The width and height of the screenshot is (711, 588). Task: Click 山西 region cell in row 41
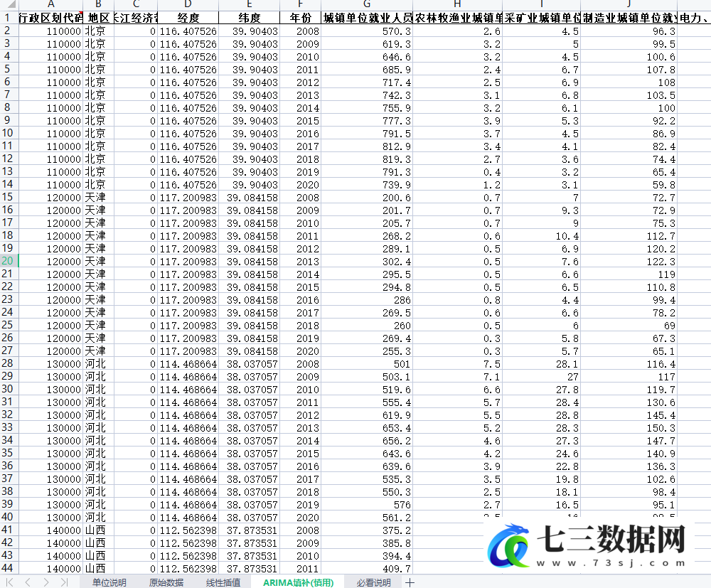[x=98, y=530]
